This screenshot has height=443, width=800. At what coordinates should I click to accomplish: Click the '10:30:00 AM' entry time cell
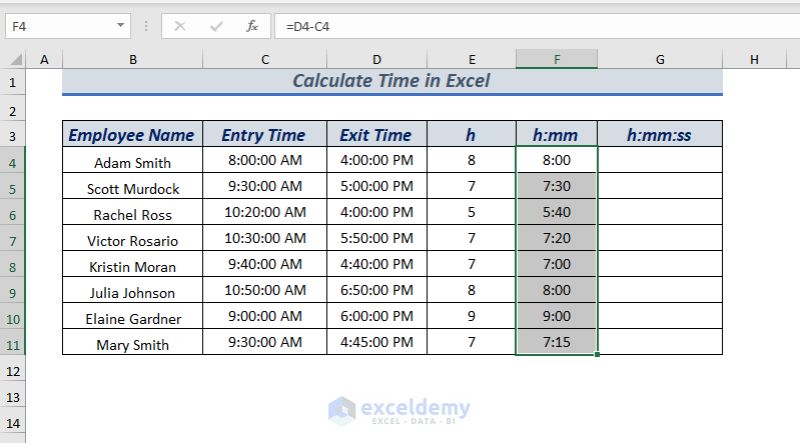coord(265,238)
